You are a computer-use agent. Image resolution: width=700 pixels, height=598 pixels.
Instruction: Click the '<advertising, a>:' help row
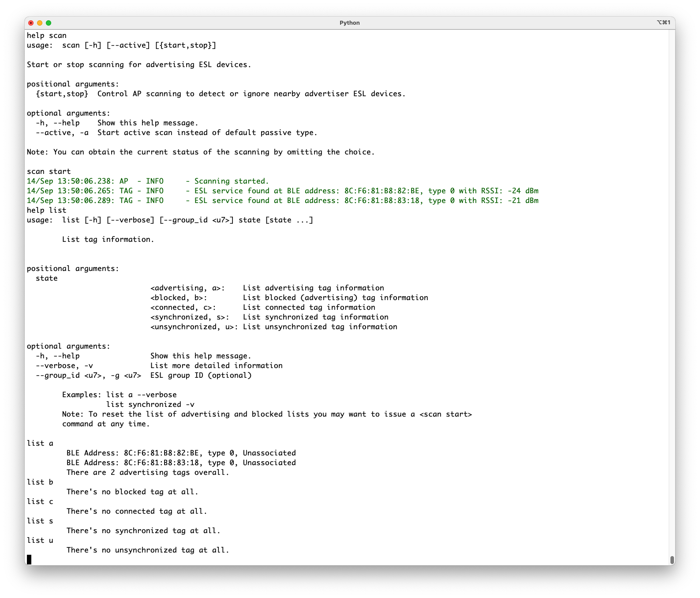[267, 288]
